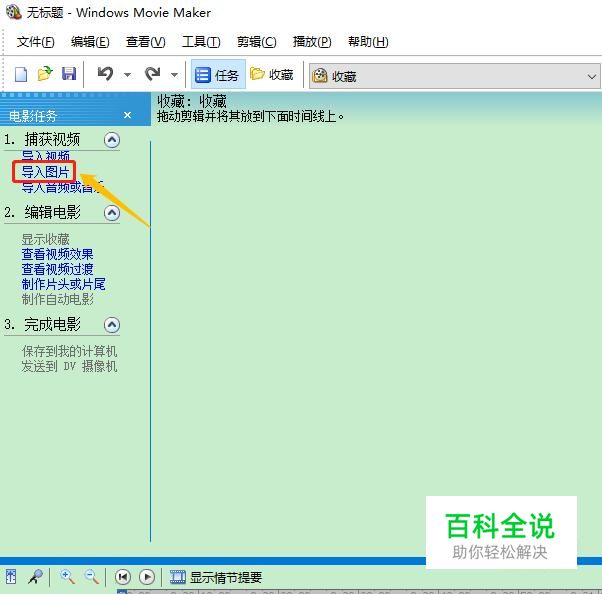This screenshot has width=602, height=594.
Task: Collapse the 完成电影 section
Action: pos(112,325)
